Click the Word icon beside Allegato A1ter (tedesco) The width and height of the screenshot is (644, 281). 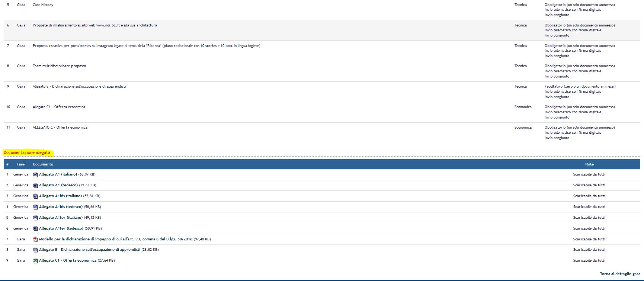[35, 228]
